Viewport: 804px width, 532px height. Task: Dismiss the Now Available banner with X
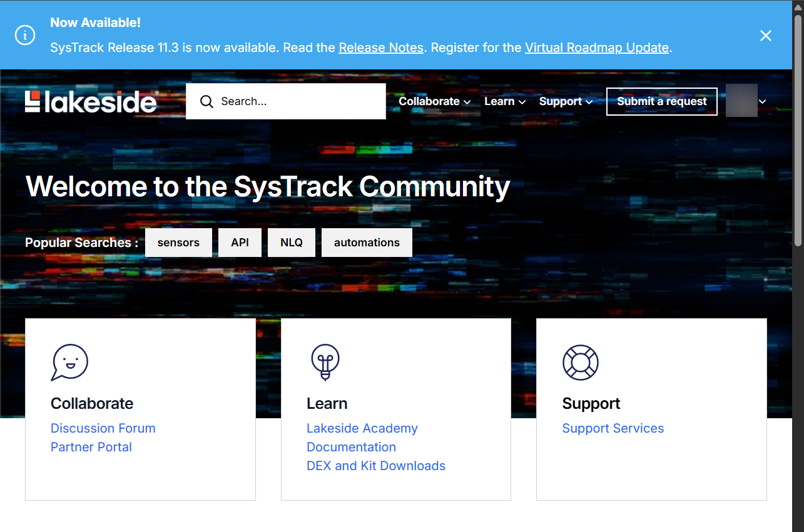click(x=766, y=36)
